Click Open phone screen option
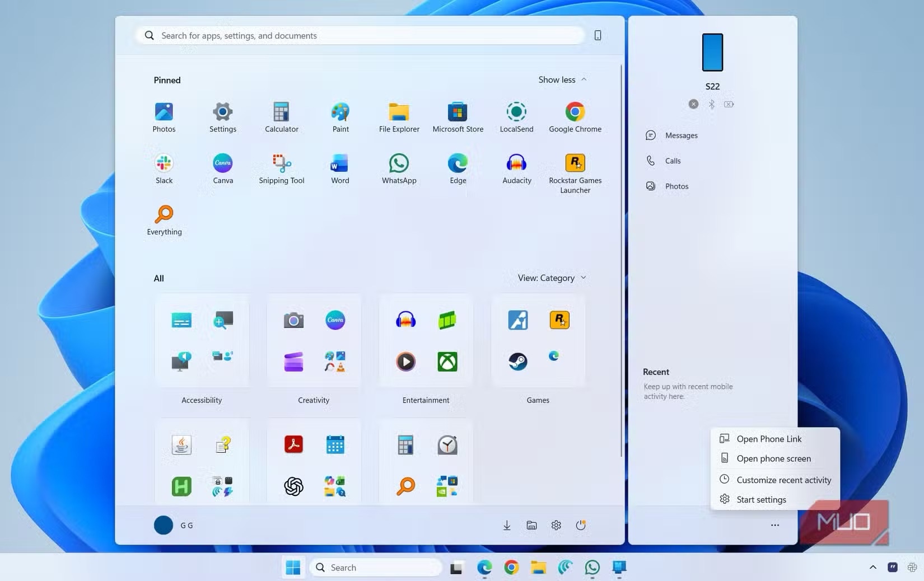Image resolution: width=924 pixels, height=581 pixels. tap(774, 458)
